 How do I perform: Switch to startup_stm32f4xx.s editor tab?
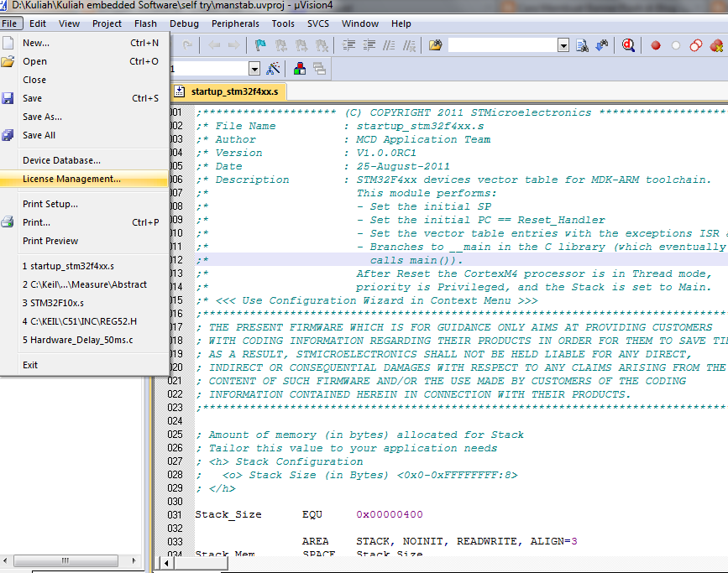(229, 91)
